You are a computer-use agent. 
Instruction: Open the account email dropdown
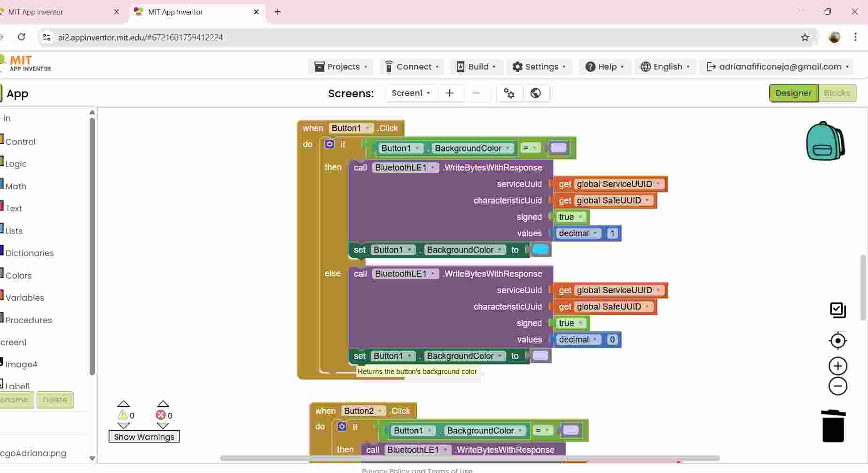coord(777,67)
